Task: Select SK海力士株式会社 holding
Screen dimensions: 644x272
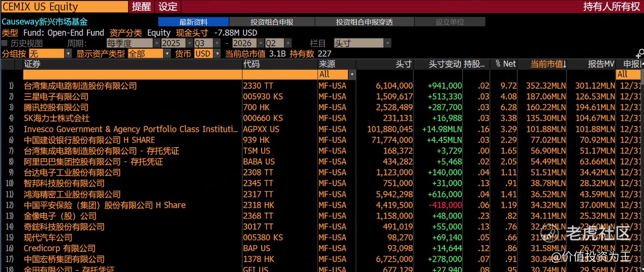Action: (x=56, y=118)
